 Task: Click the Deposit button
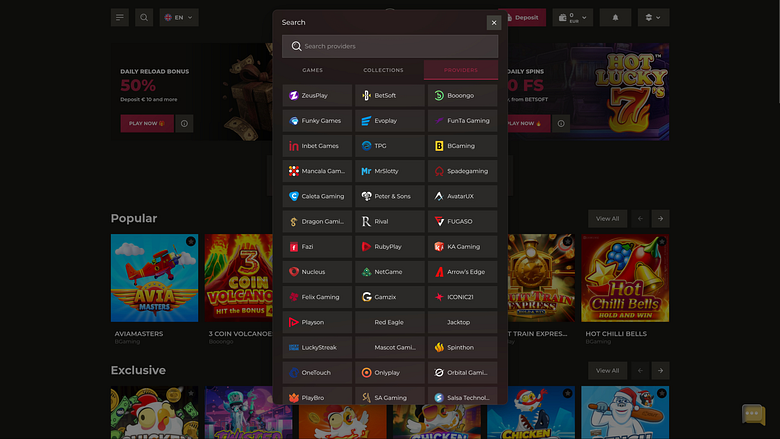[x=523, y=17]
